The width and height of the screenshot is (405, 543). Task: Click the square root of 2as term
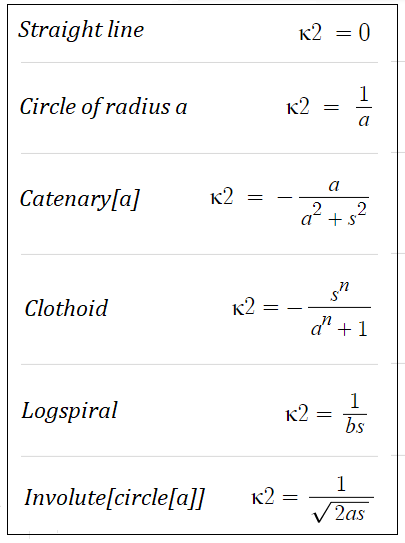341,511
